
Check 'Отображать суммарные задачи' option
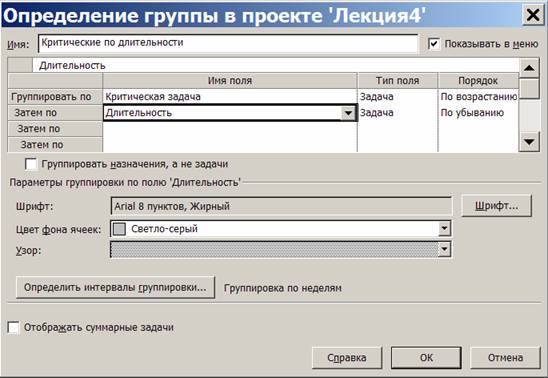[13, 327]
